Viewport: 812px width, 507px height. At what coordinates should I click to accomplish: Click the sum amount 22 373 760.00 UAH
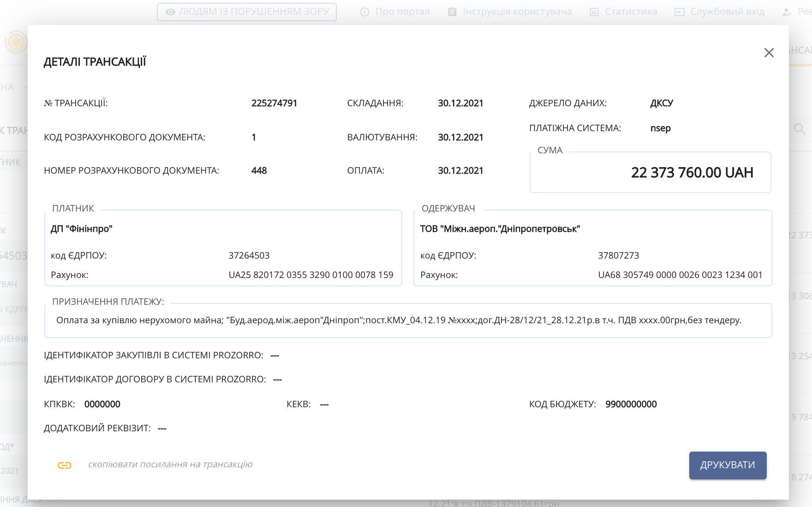pyautogui.click(x=692, y=173)
